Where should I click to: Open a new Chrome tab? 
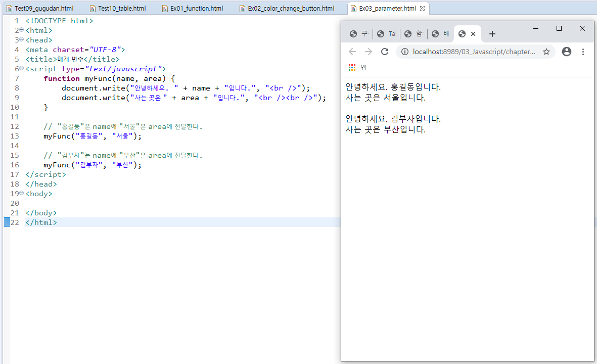point(492,34)
